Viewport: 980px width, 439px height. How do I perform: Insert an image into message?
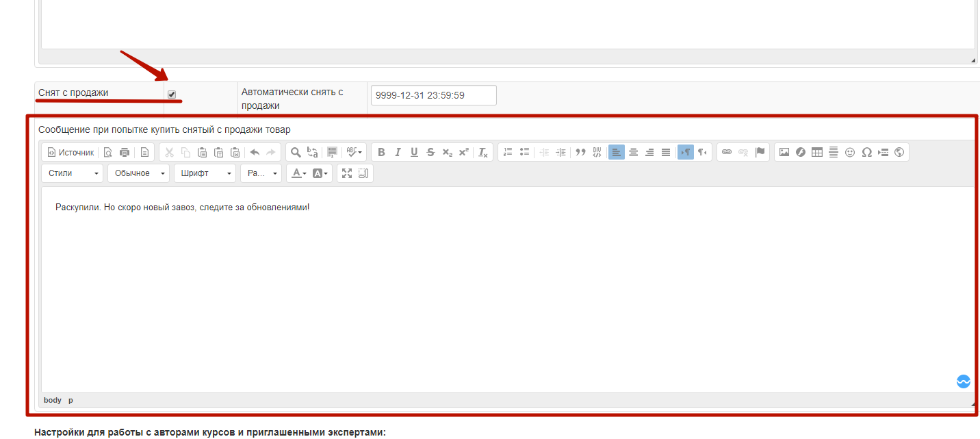[x=784, y=152]
